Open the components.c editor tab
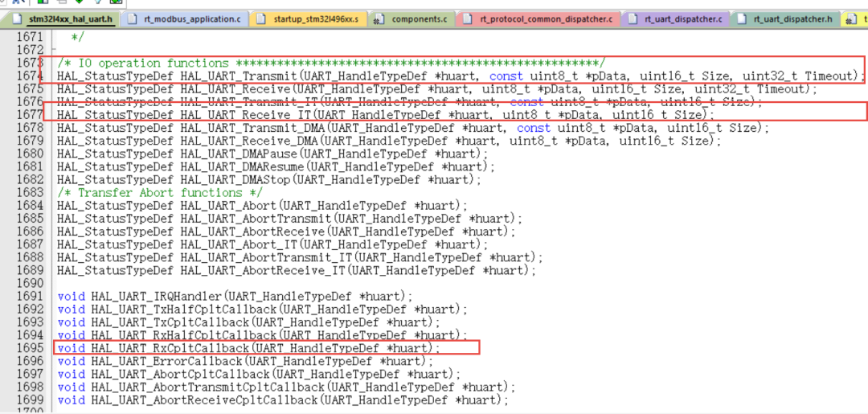This screenshot has height=414, width=868. click(x=411, y=19)
